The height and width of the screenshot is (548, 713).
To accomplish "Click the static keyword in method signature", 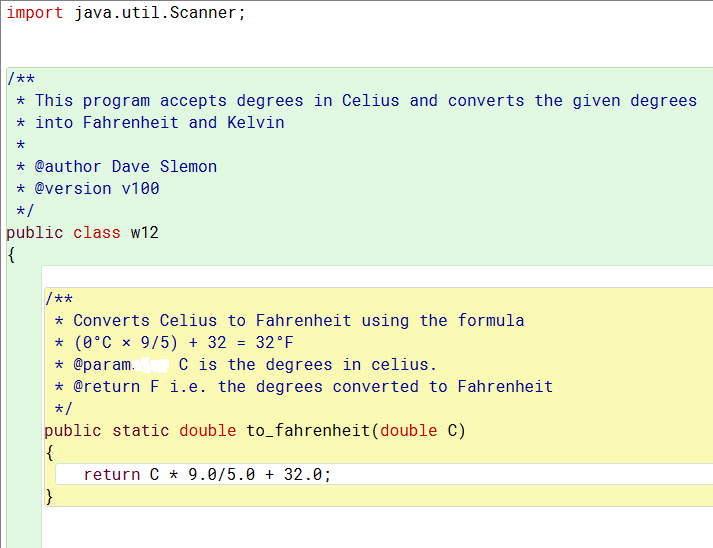I will coord(141,430).
